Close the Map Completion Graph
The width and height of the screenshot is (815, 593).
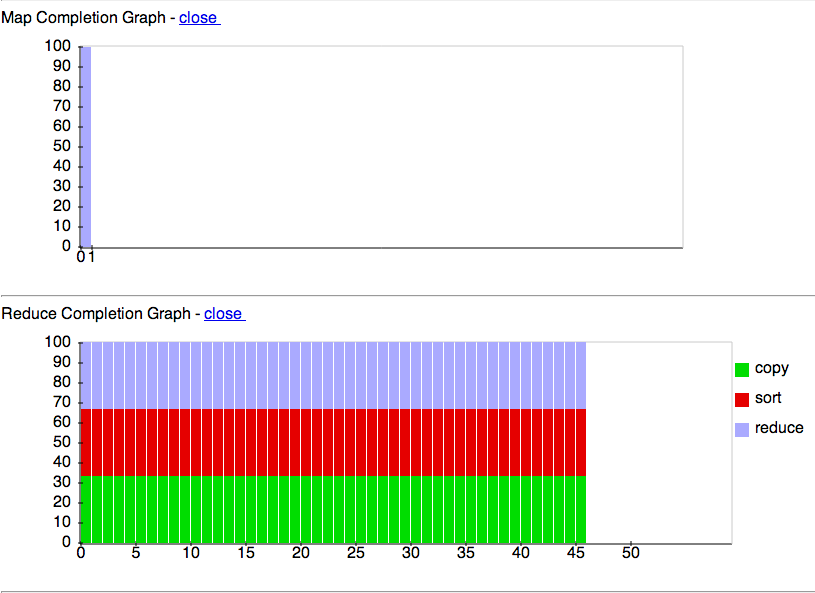pos(198,18)
